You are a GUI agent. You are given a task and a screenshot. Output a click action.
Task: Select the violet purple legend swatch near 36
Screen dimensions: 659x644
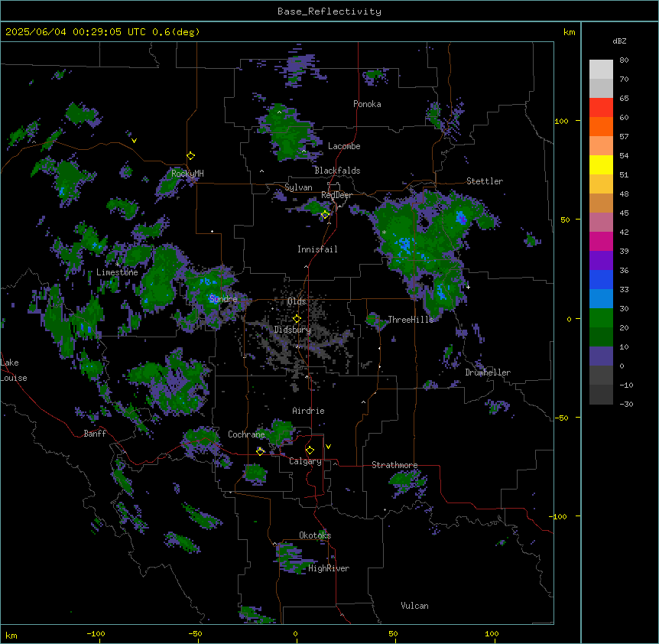coord(601,260)
